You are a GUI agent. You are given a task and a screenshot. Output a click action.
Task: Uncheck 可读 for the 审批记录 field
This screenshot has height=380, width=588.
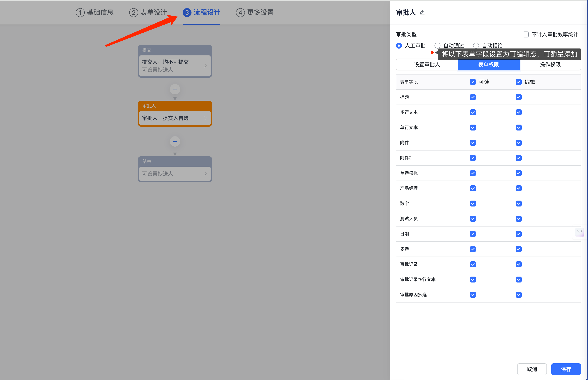473,264
